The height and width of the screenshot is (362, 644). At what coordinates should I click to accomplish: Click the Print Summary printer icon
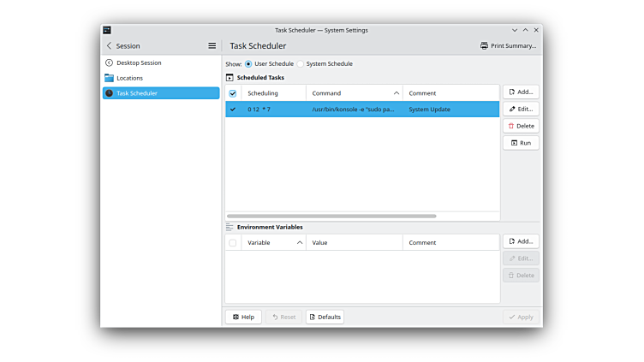click(484, 45)
